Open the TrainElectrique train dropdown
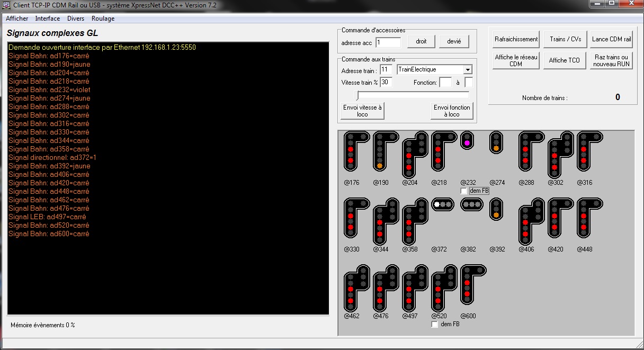644x350 pixels. point(467,70)
